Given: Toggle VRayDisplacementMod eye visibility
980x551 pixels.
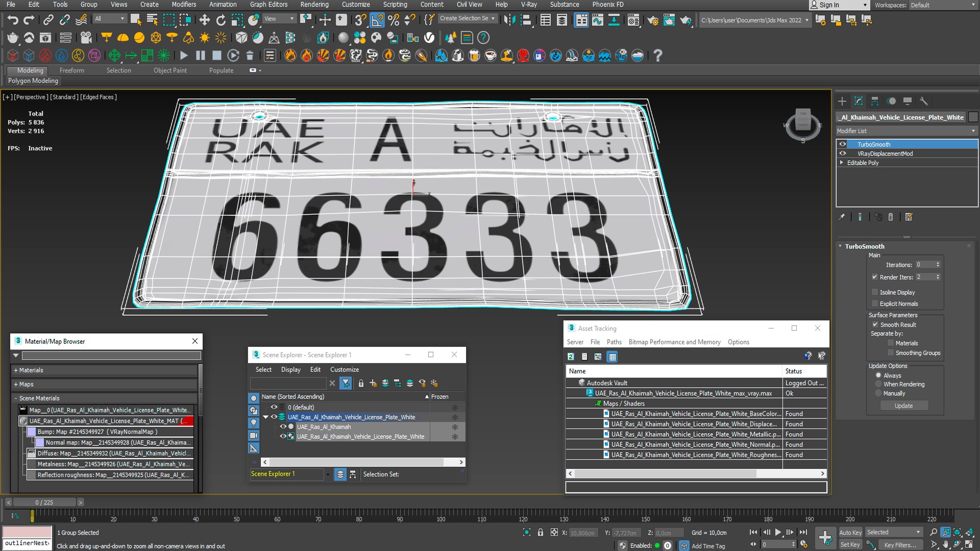Looking at the screenshot, I should (843, 154).
